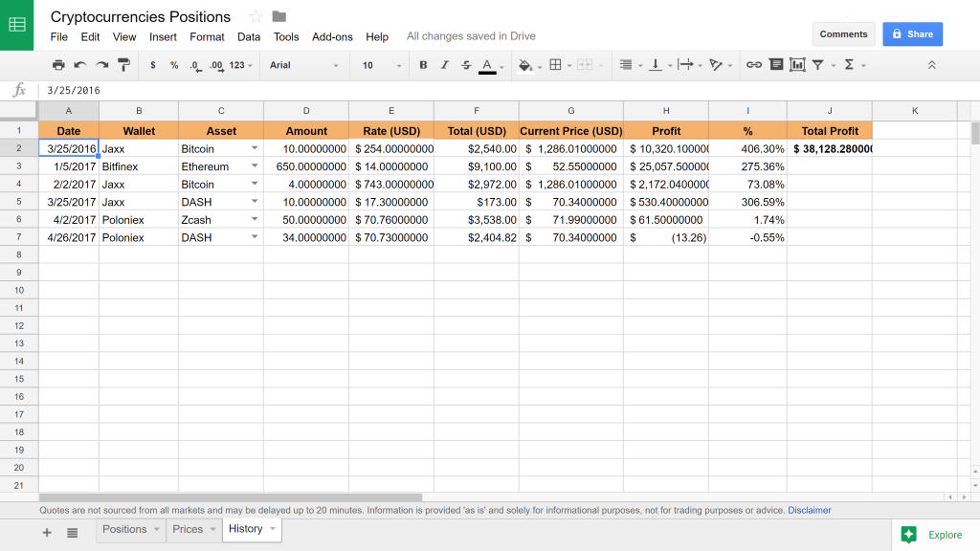Viewport: 980px width, 551px height.
Task: Collapse the menus with double chevron
Action: pos(931,65)
